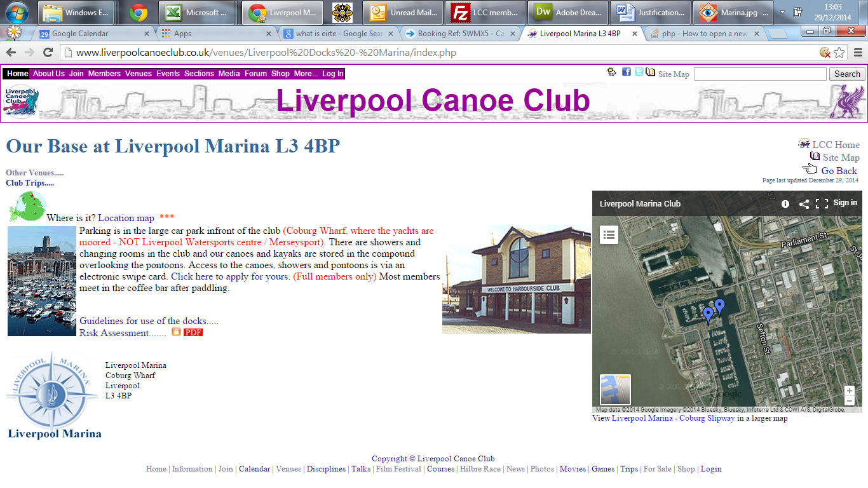Viewport: 868px width, 488px height.
Task: Zoom in on the embedded map
Action: [x=850, y=391]
